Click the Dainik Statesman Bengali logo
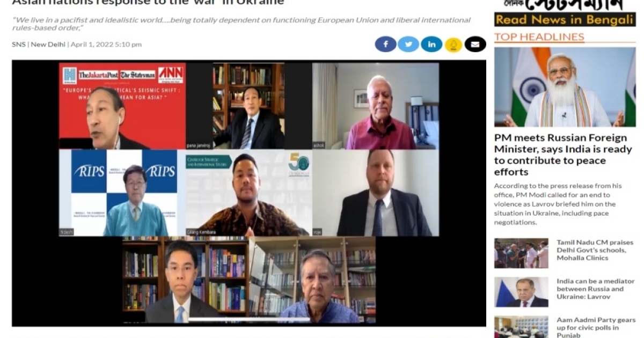This screenshot has width=644, height=338. coord(565,5)
